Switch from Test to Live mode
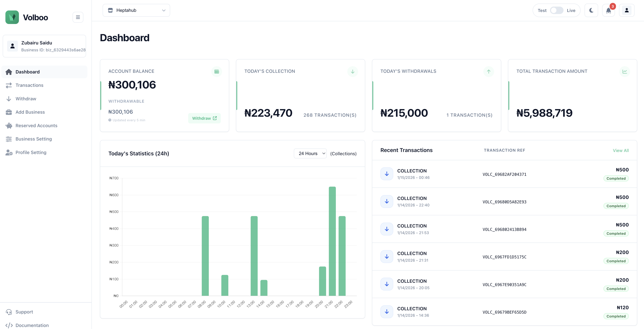Viewport: 644px width, 329px height. (557, 10)
